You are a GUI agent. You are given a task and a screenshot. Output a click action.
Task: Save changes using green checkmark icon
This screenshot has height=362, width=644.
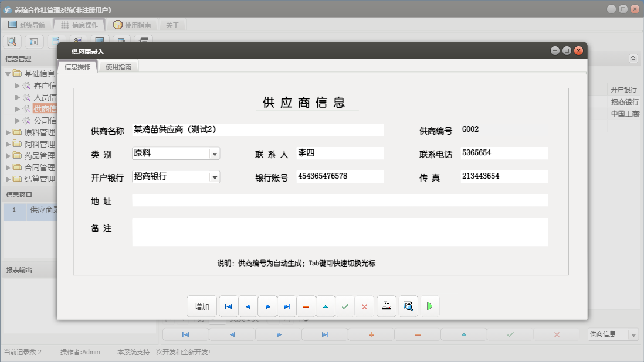pos(345,306)
